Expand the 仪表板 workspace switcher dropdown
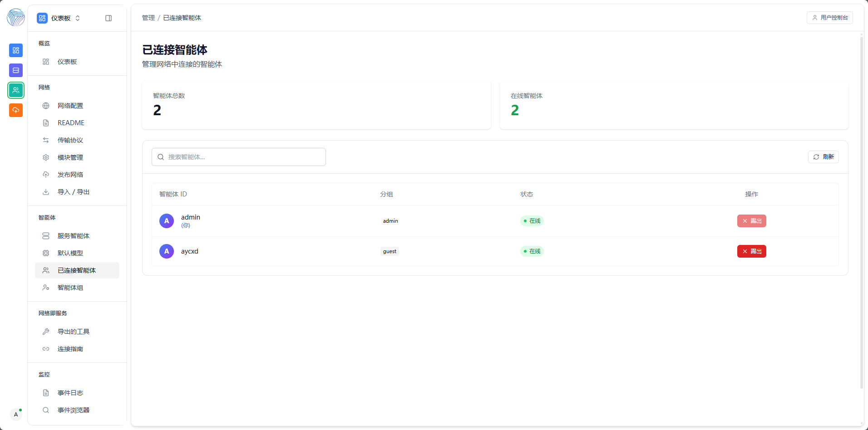The width and height of the screenshot is (868, 430). click(x=59, y=18)
